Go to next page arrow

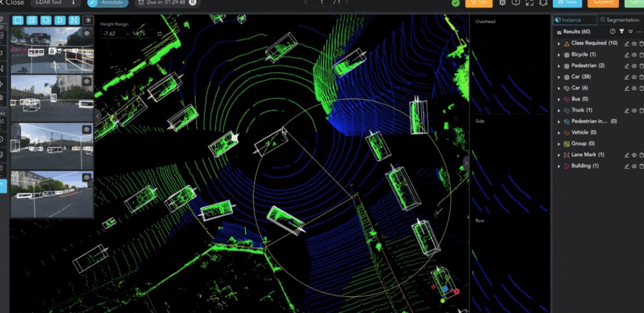point(346,2)
